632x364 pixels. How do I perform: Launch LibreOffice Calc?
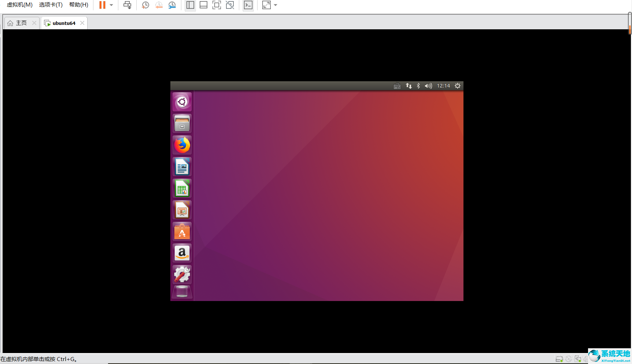point(182,188)
